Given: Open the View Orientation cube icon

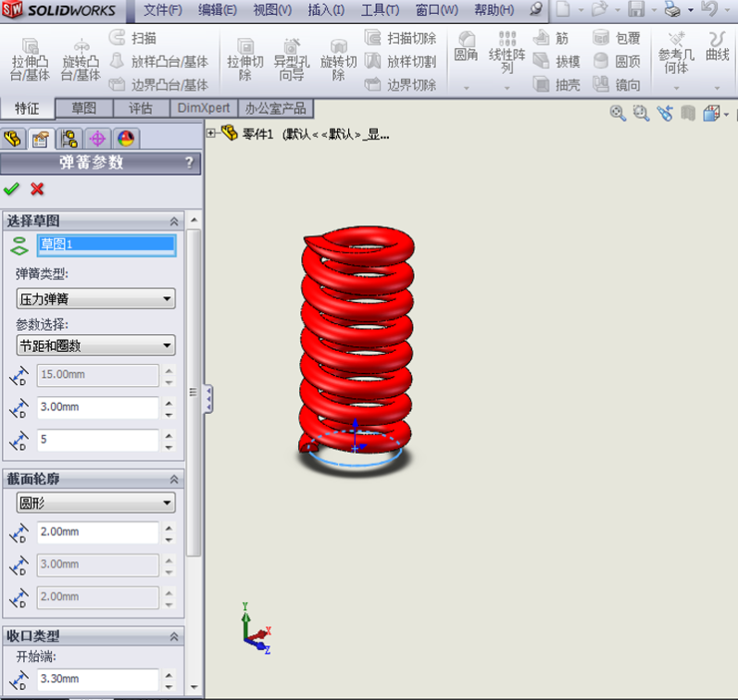Looking at the screenshot, I should click(x=711, y=114).
